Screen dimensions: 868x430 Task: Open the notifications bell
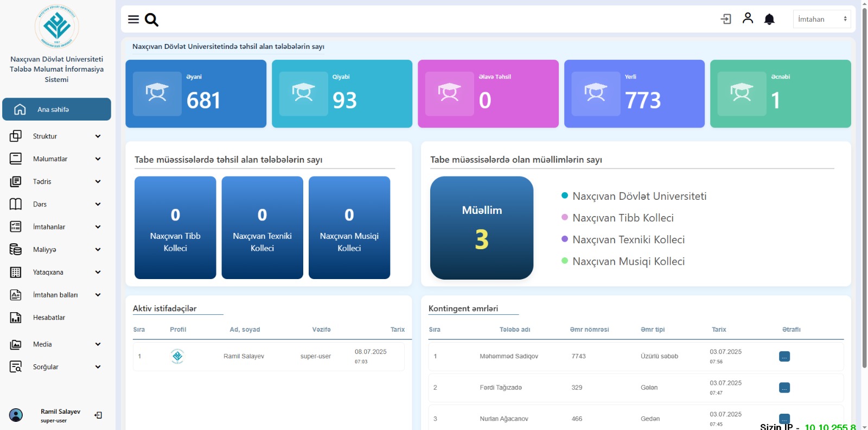[x=769, y=20]
